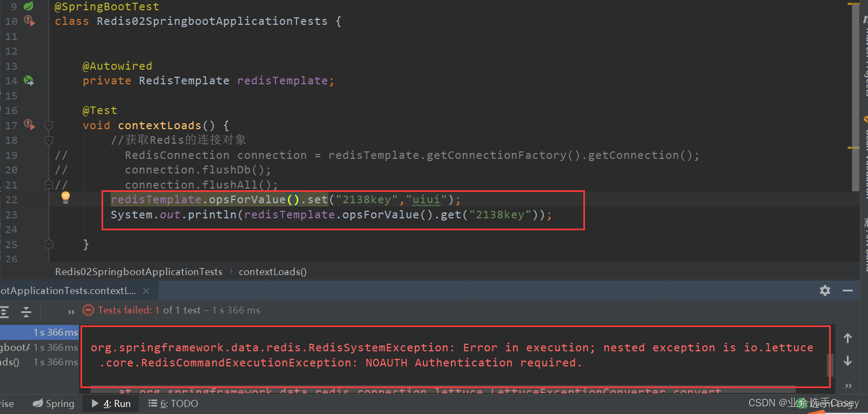Open the light bulb intention actions on line 22

65,197
